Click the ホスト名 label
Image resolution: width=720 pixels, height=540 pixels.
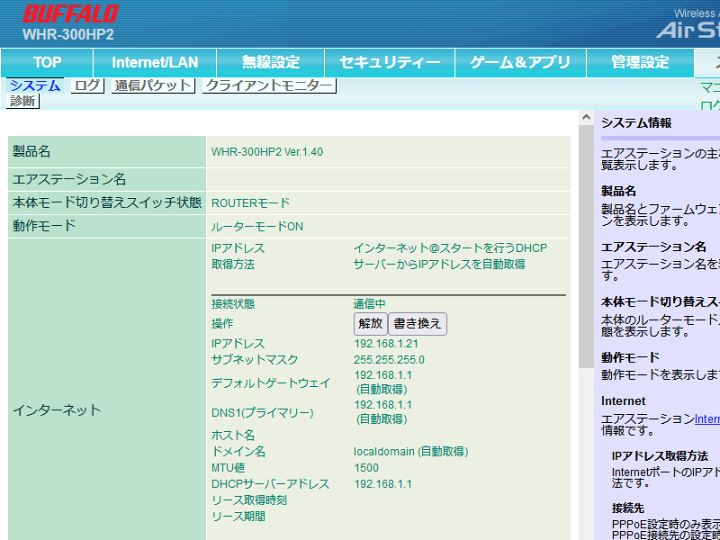(233, 435)
